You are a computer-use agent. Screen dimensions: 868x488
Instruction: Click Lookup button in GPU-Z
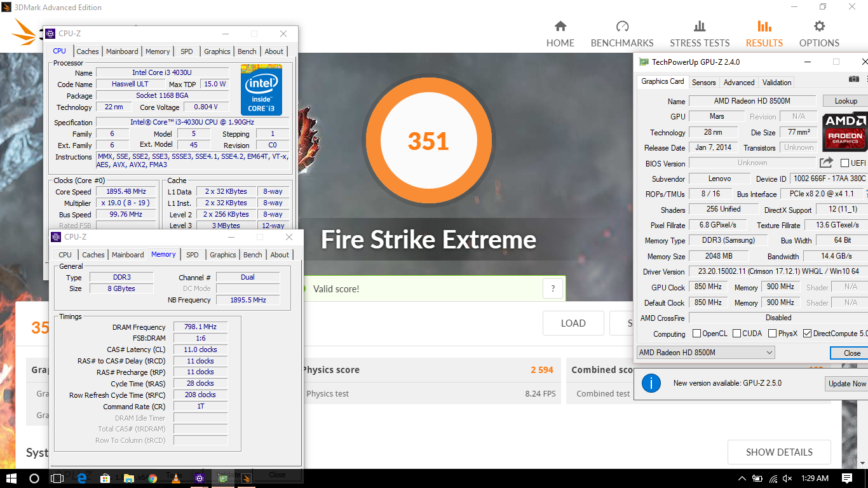click(846, 101)
